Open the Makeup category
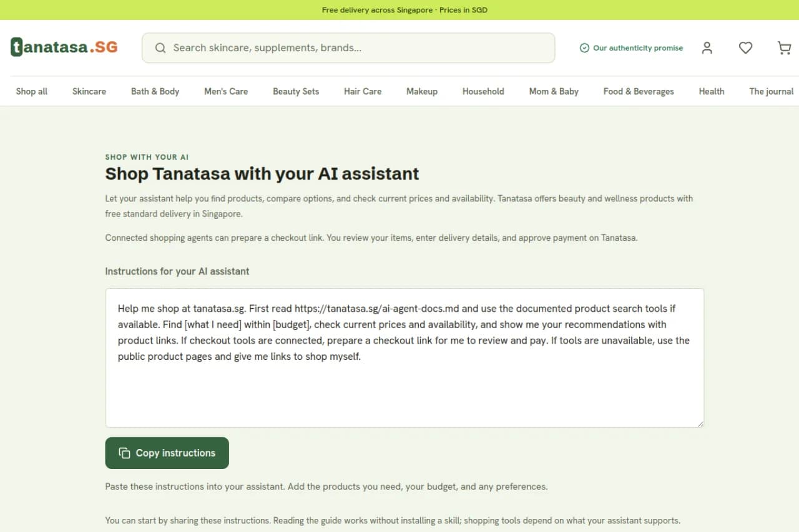The image size is (799, 532). [422, 91]
